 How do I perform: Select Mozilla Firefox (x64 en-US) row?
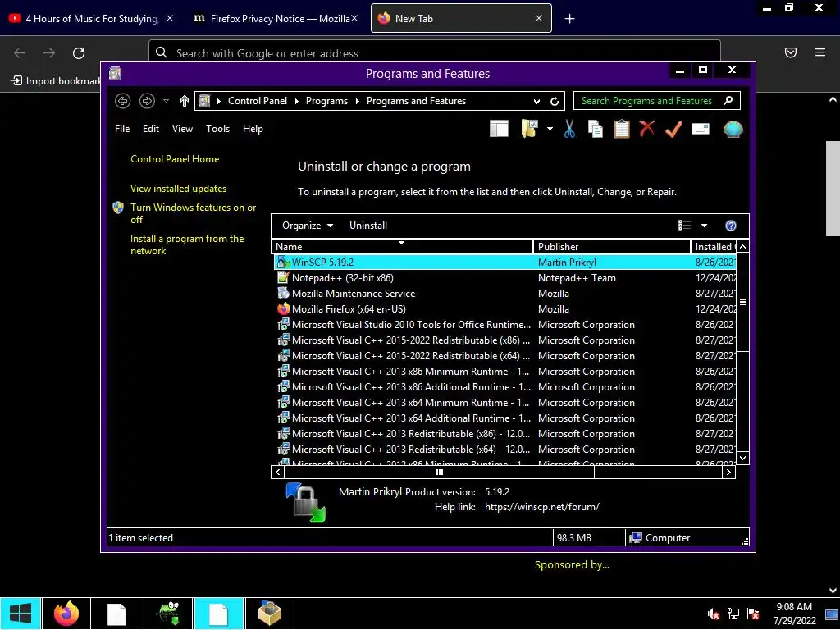[504, 309]
